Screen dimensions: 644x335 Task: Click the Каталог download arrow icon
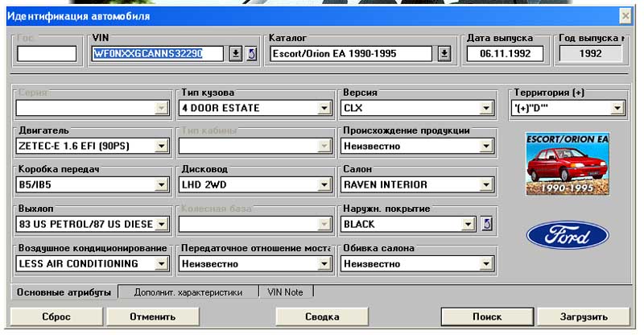444,54
